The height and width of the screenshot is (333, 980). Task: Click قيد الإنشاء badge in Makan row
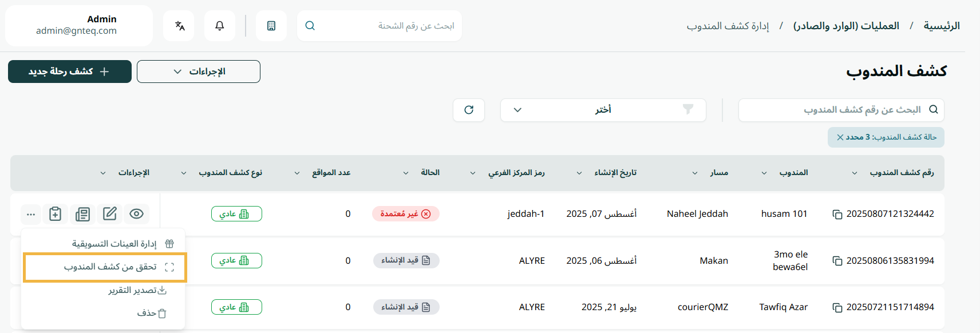406,261
